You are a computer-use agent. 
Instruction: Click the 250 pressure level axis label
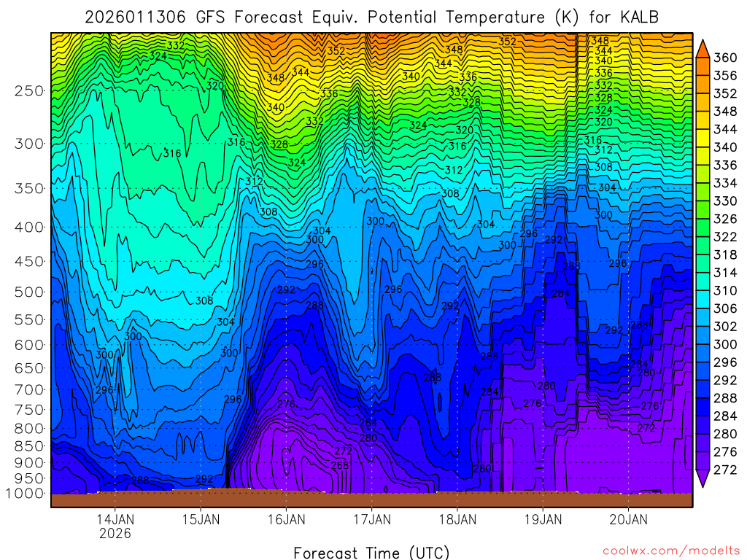coord(29,90)
